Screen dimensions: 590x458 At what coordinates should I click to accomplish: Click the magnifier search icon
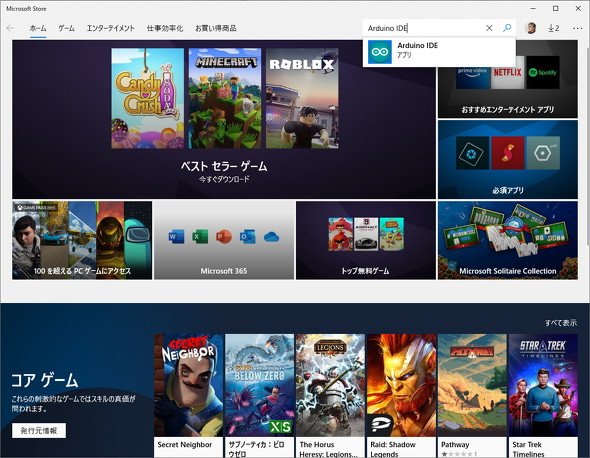coord(507,28)
